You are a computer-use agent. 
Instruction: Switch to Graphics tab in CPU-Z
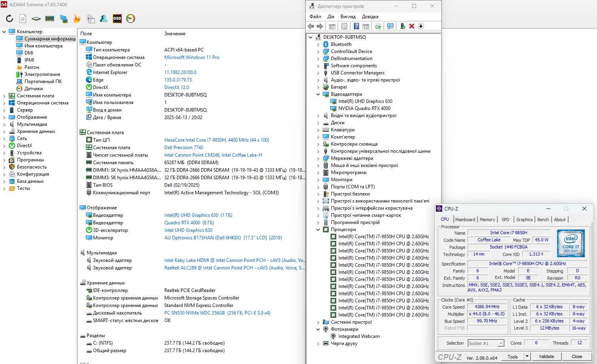click(524, 220)
